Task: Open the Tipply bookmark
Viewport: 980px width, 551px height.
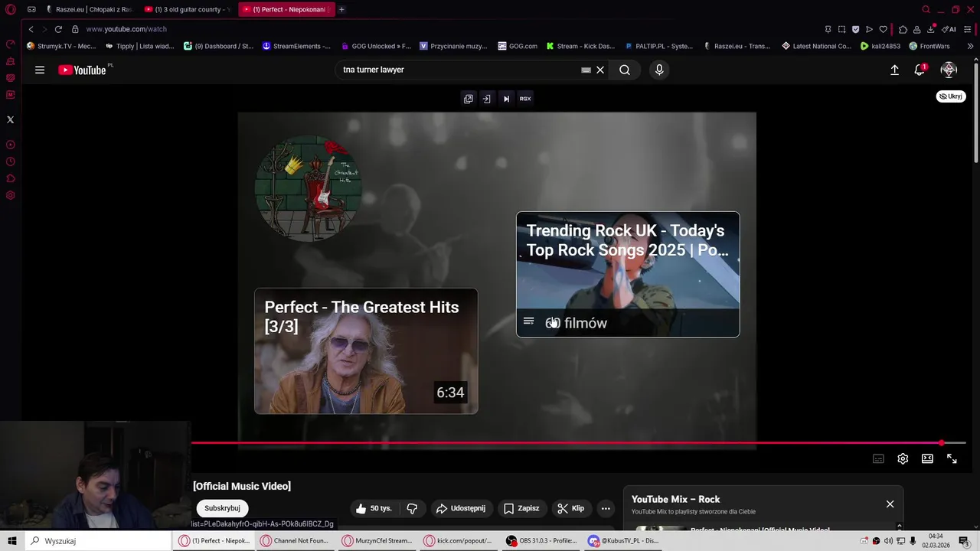Action: point(140,46)
